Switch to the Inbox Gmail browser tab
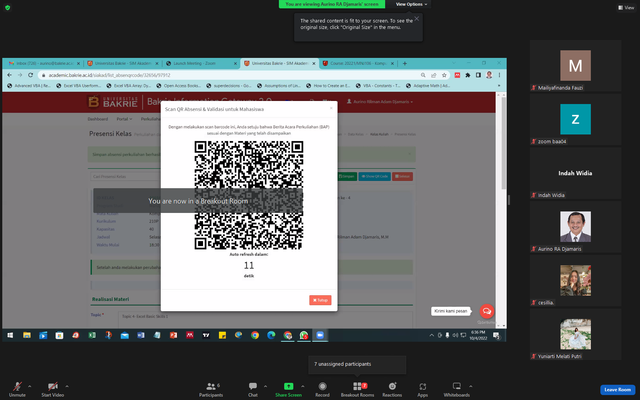Viewport: 640px width, 400px height. click(x=43, y=64)
